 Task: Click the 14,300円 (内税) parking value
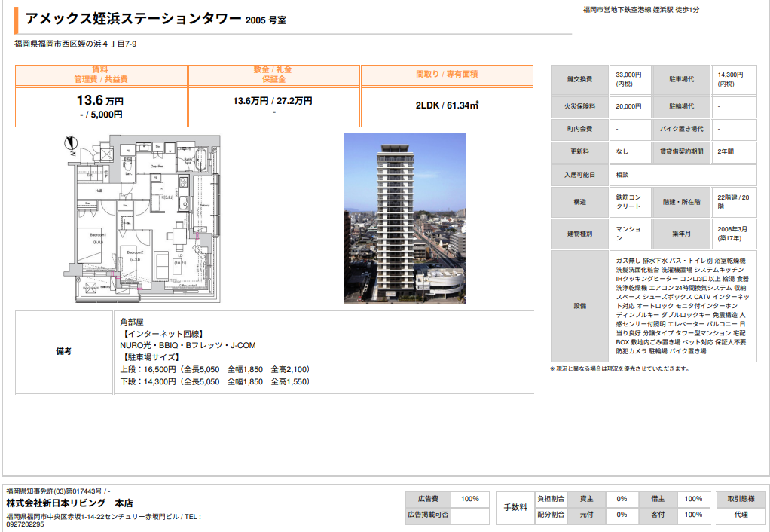(x=730, y=80)
